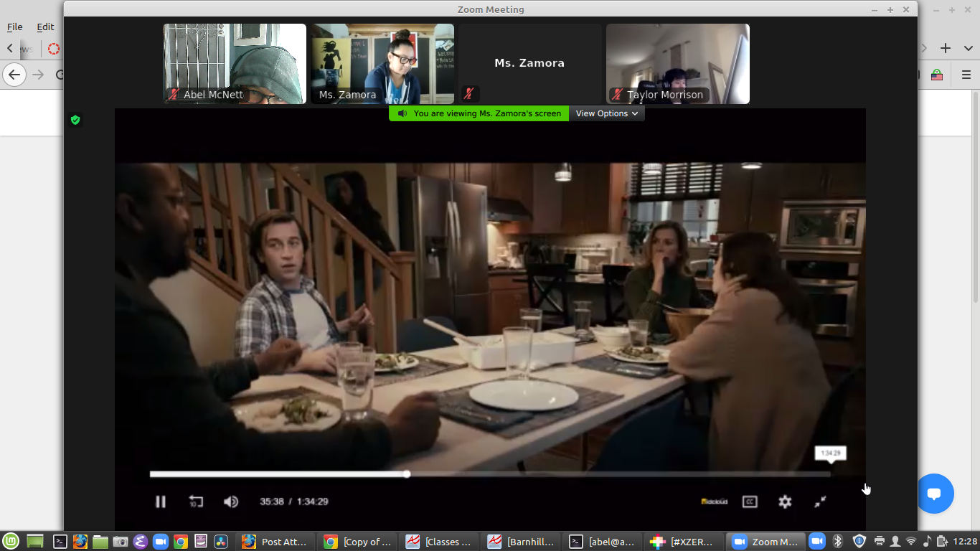Image resolution: width=980 pixels, height=551 pixels.
Task: Switch to the [Barnhill... window
Action: click(x=521, y=542)
